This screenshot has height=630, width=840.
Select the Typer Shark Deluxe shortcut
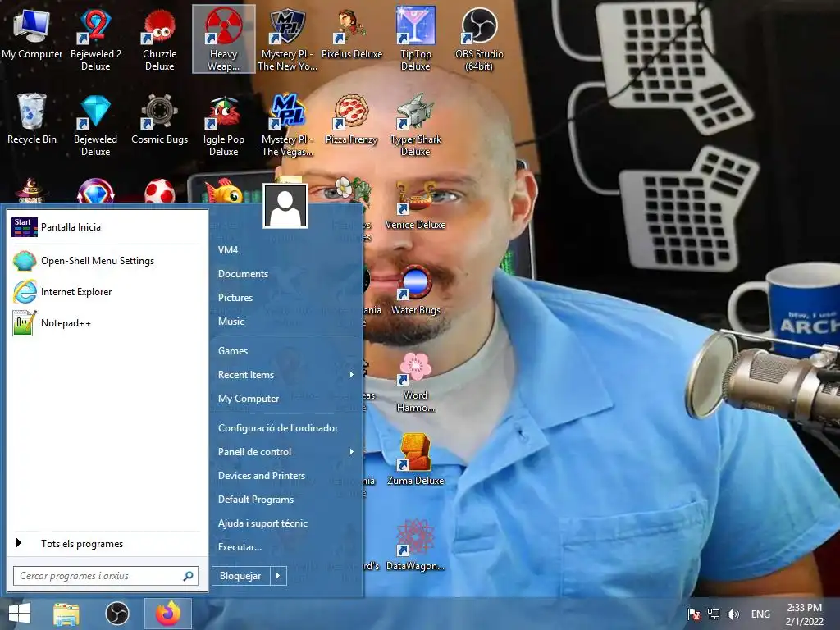[415, 126]
